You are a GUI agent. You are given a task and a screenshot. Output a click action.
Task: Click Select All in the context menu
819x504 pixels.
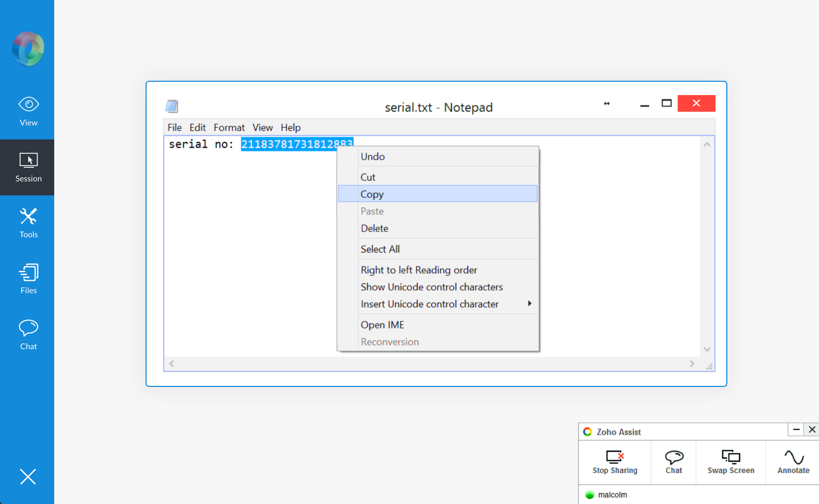pyautogui.click(x=380, y=249)
